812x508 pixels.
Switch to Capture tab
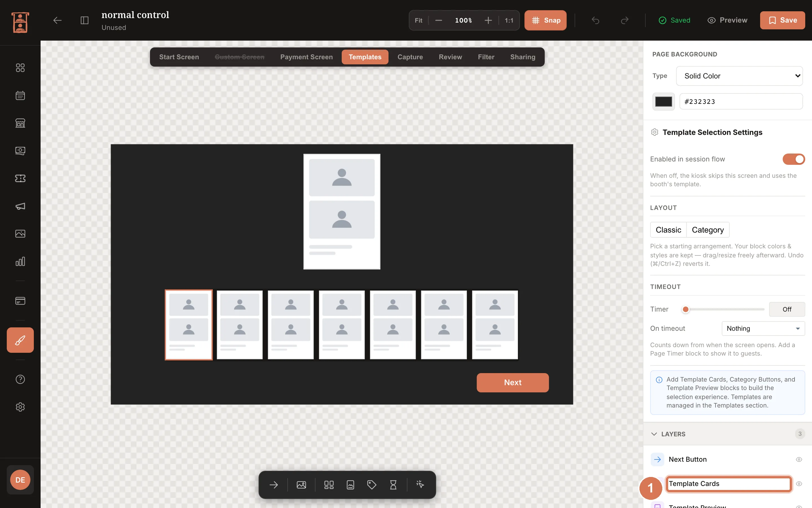pos(410,57)
